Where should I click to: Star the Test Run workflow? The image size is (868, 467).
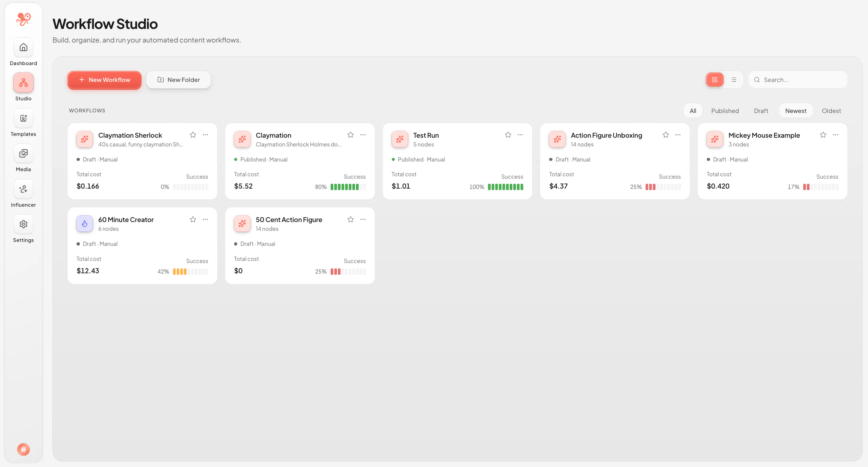click(x=508, y=135)
